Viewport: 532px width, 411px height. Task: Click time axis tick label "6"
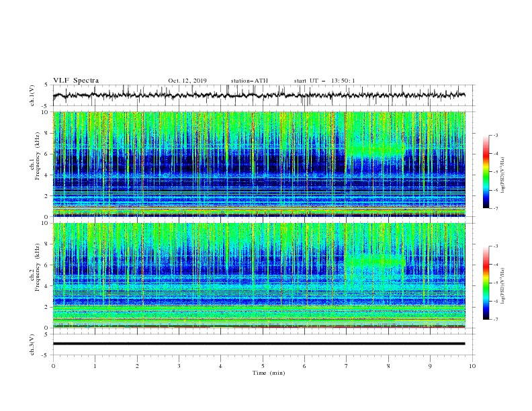point(304,366)
